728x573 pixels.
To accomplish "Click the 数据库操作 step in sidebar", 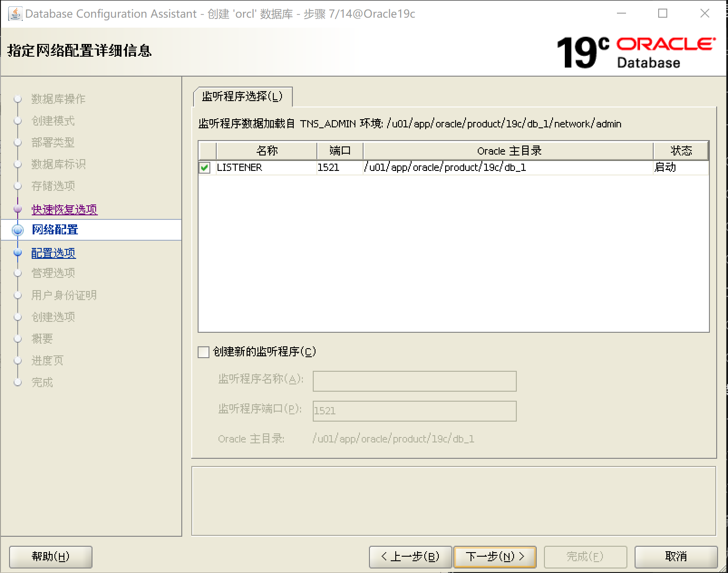I will pyautogui.click(x=58, y=99).
